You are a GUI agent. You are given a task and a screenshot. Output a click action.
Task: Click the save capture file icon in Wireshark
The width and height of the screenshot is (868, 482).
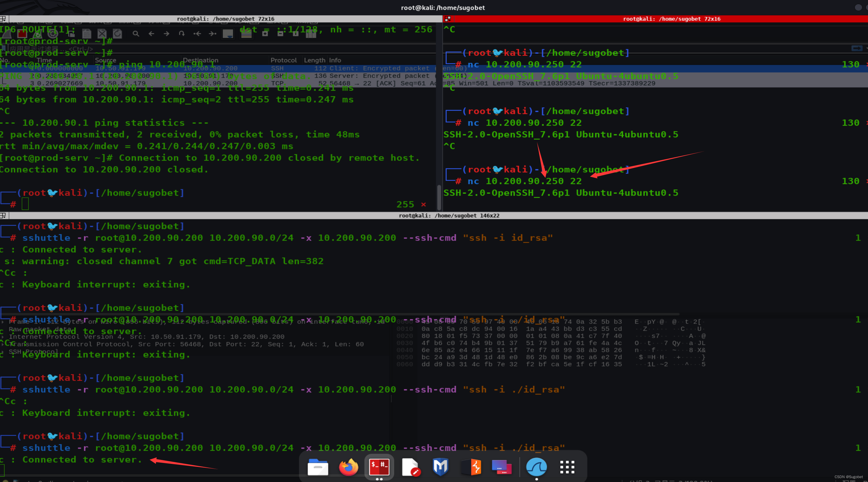pyautogui.click(x=87, y=34)
